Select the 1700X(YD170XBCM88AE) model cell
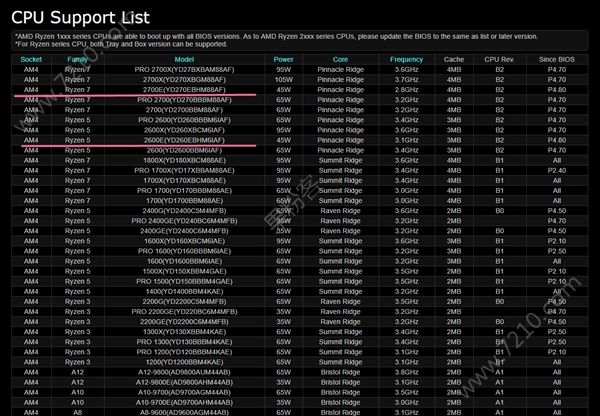 184,181
